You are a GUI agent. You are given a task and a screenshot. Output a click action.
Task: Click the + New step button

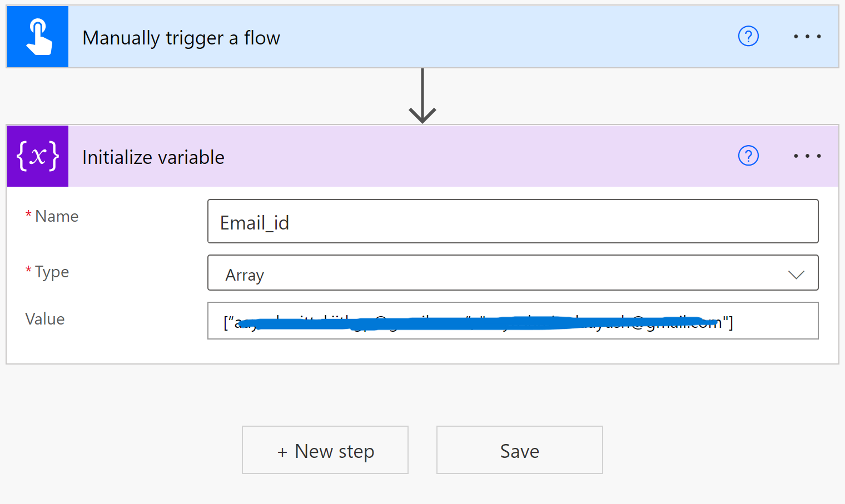coord(325,450)
